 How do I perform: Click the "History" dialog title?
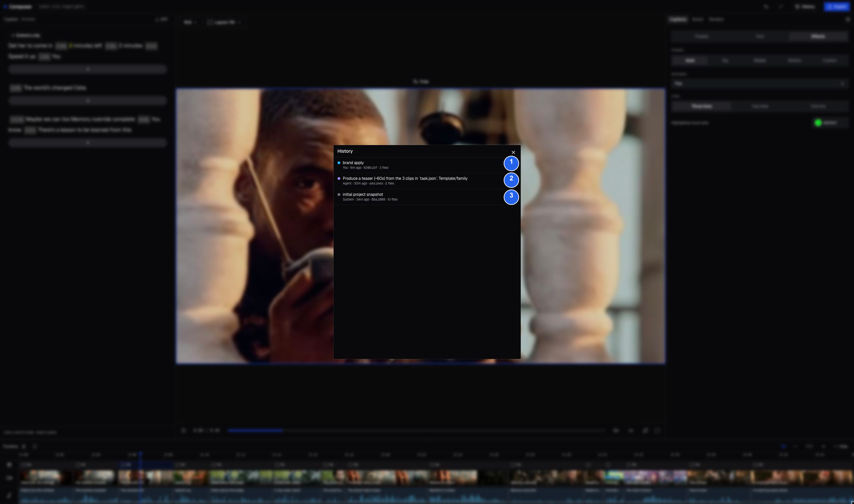coord(345,151)
